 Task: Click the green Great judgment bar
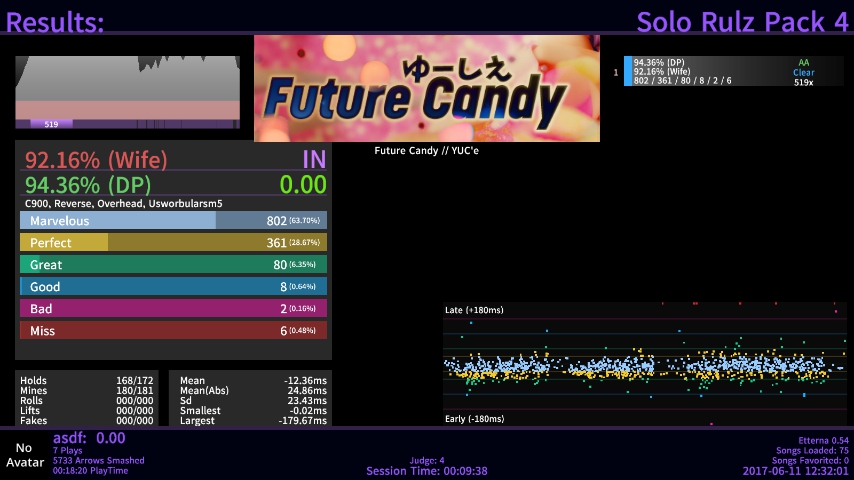coord(173,265)
